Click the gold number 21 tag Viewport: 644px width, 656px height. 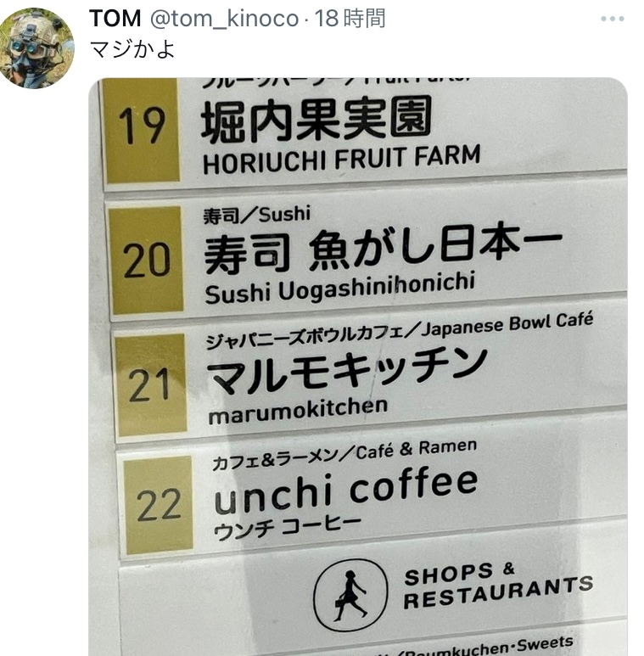pos(150,385)
